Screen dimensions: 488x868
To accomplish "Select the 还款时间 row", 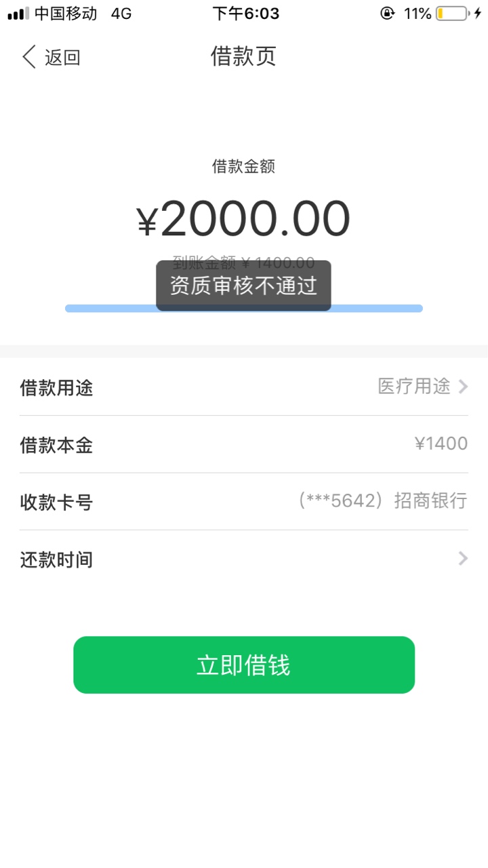I will point(244,559).
